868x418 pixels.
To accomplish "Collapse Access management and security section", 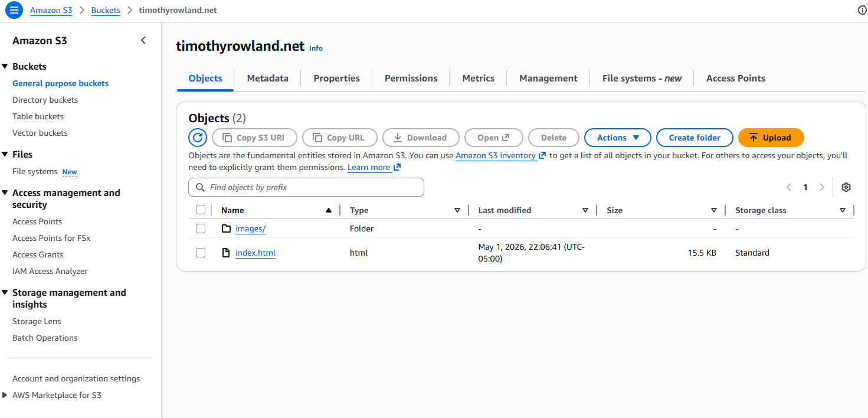I will point(5,193).
